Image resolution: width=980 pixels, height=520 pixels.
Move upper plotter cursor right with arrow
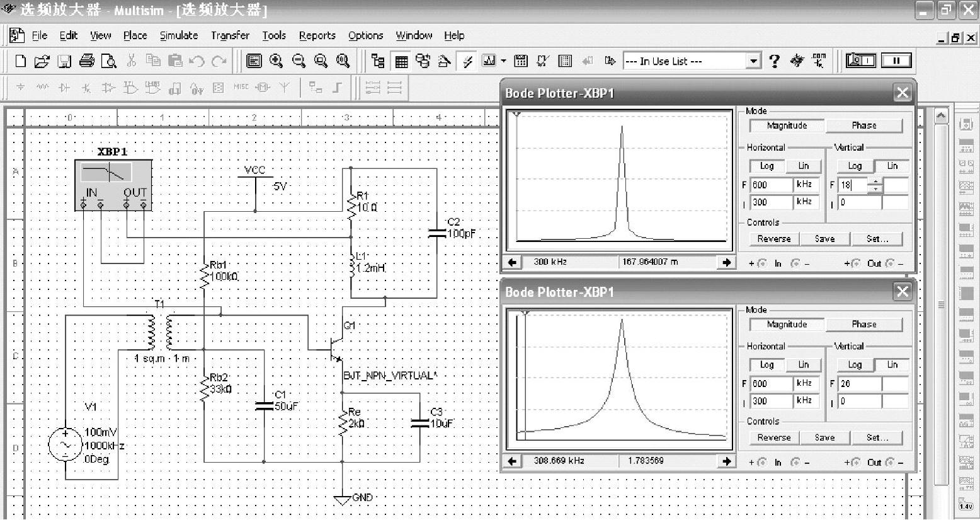tap(727, 262)
